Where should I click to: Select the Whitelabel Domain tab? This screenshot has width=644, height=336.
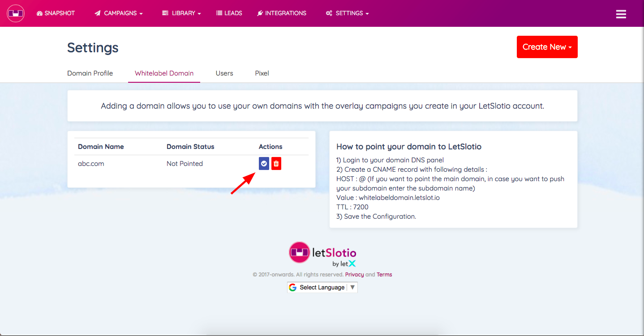click(x=164, y=73)
